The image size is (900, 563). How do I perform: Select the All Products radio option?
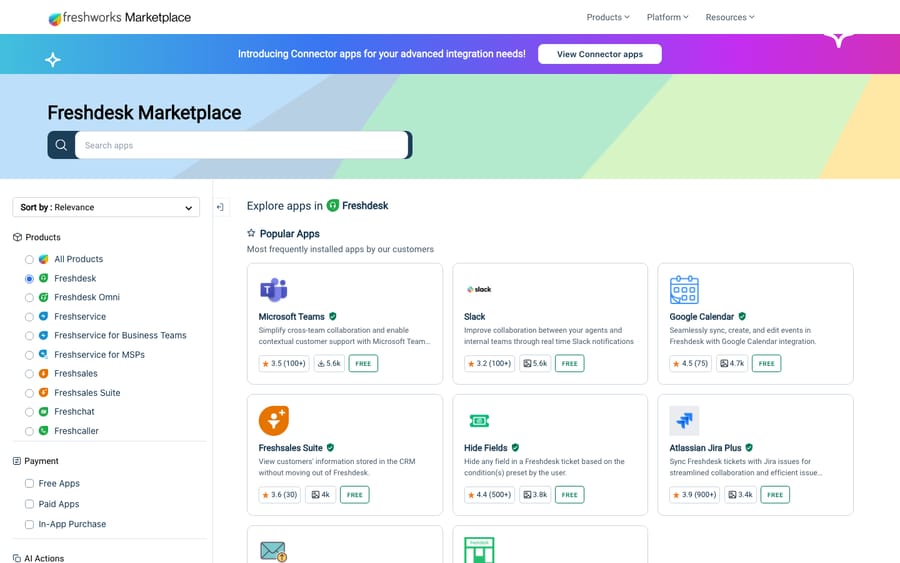(x=29, y=259)
